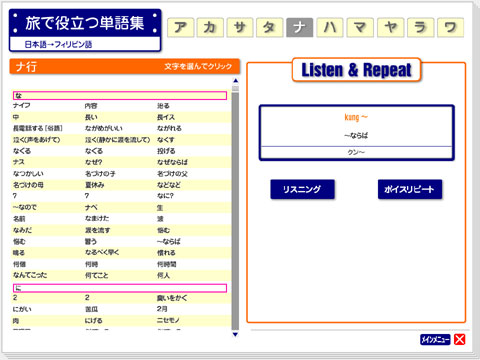Select the word 内容
Screen dimensions: 480x360
click(91, 106)
